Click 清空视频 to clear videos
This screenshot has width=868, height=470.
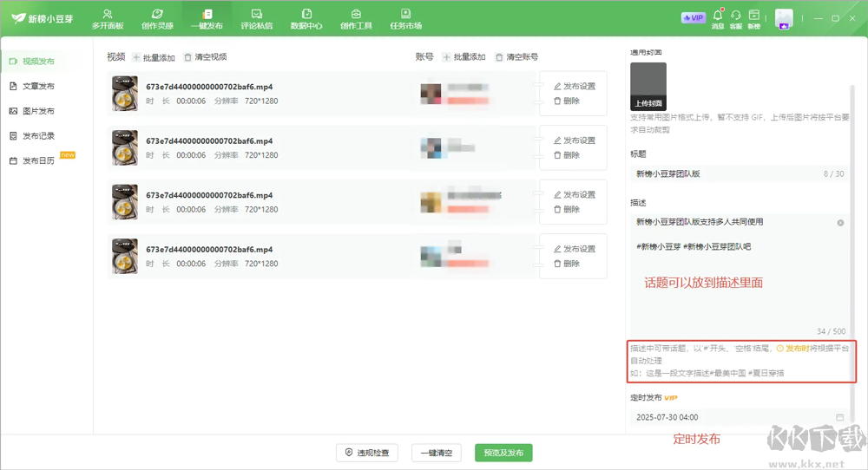[205, 57]
